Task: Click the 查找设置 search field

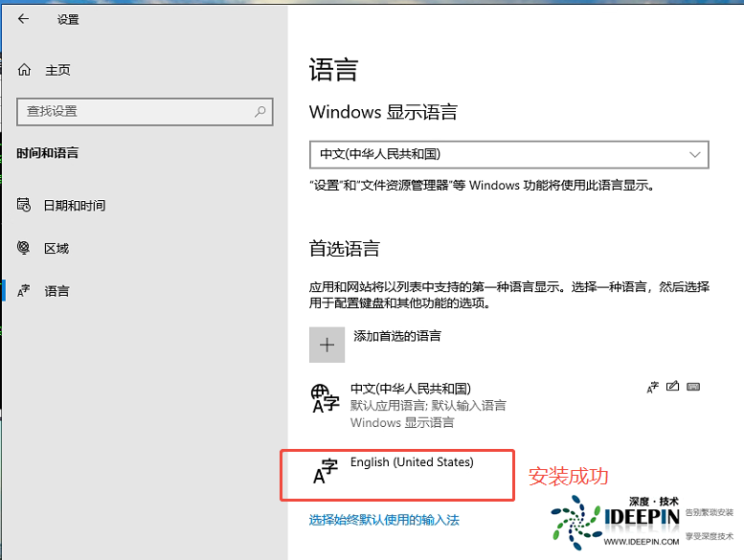Action: [134, 112]
